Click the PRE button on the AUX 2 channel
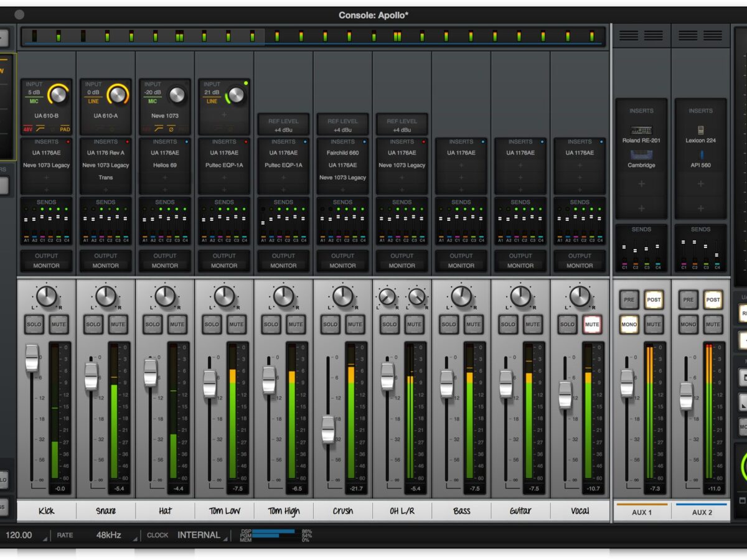747x560 pixels. pyautogui.click(x=688, y=300)
